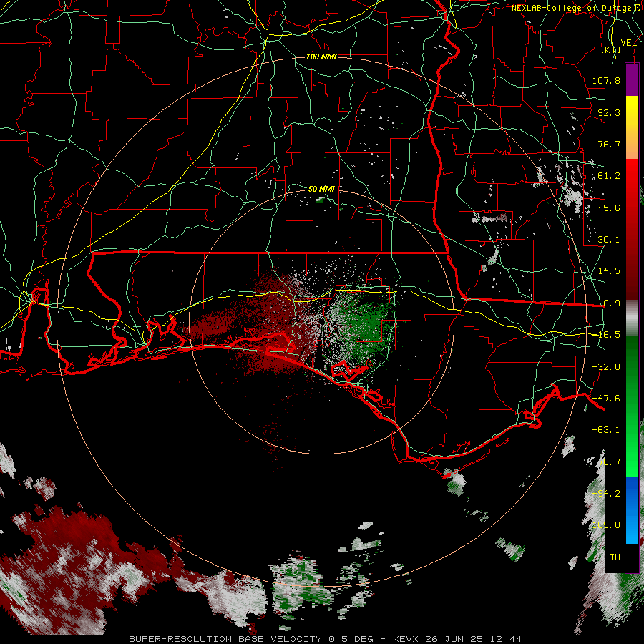Click the [KT] units label
This screenshot has height=644, width=644.
(611, 50)
